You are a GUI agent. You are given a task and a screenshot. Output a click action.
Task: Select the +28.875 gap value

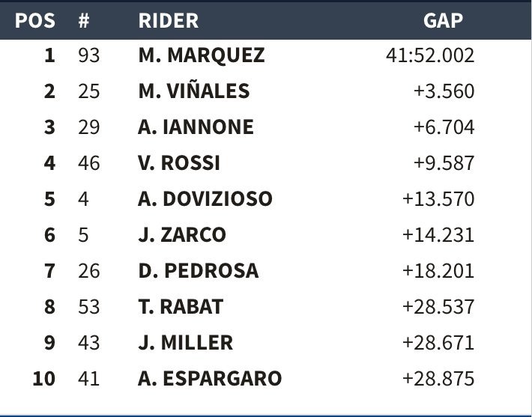(x=438, y=378)
